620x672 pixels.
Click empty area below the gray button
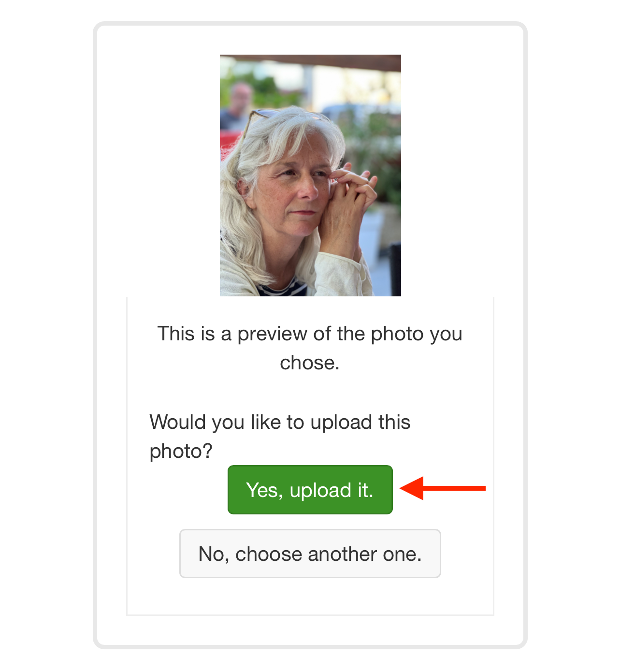(310, 597)
